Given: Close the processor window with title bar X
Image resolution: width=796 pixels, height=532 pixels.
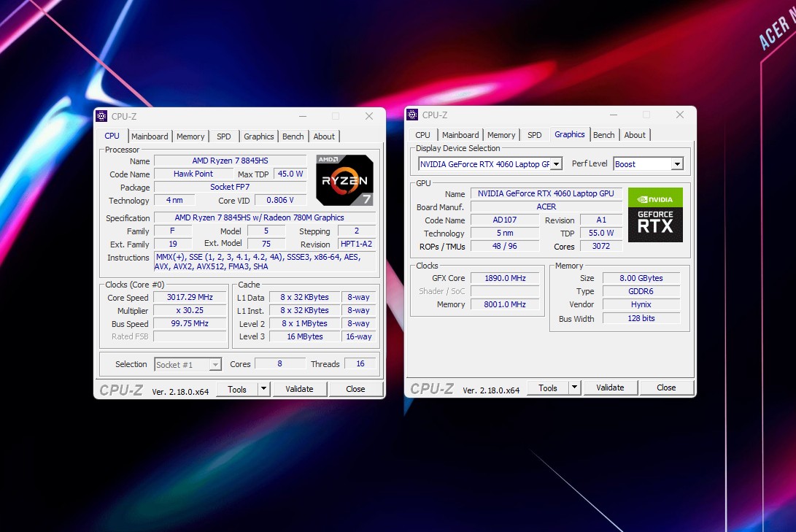Looking at the screenshot, I should pos(369,116).
